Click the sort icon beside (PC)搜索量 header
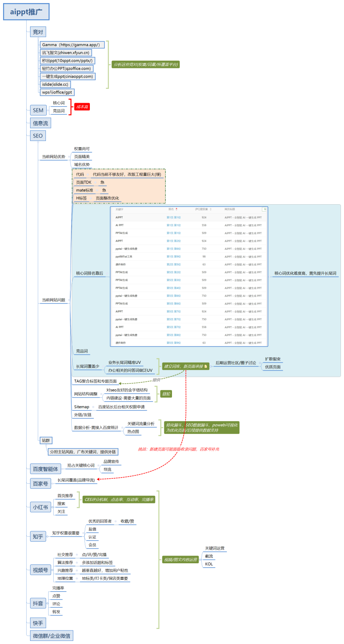Screen dimensions: 344x644 211,209
